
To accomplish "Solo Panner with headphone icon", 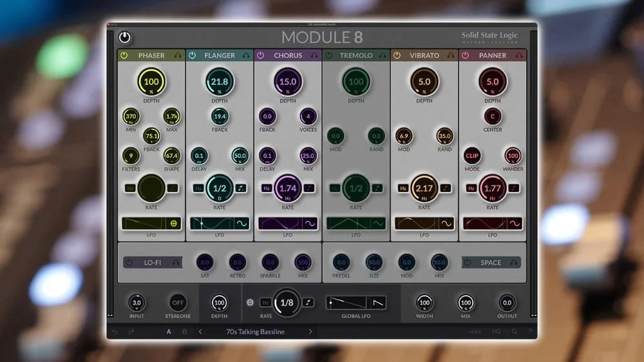I will (x=518, y=55).
